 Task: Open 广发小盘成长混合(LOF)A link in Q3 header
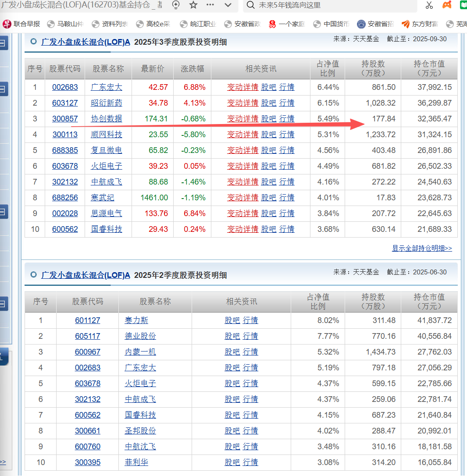(86, 42)
